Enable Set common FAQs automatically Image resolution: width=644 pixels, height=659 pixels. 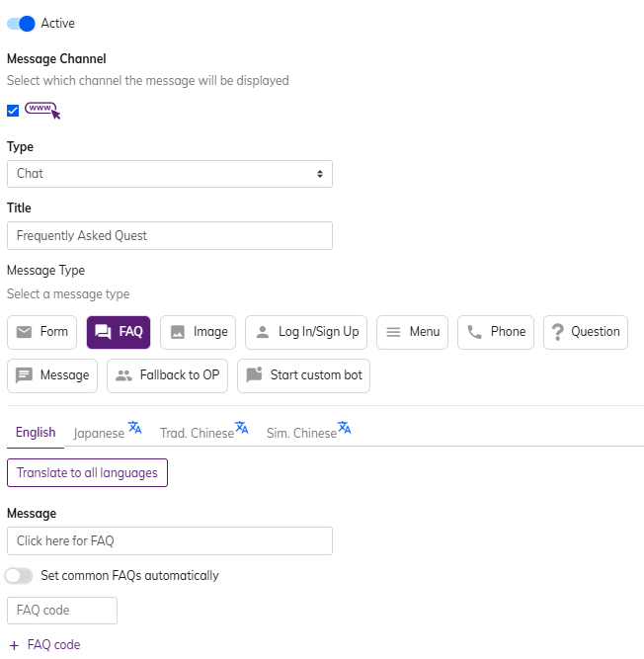pos(20,575)
